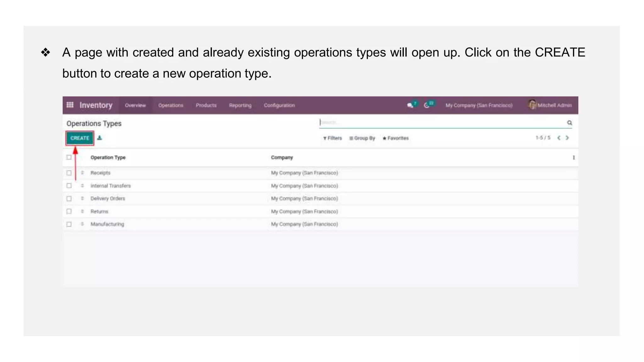
Task: Open optional columns kebab menu
Action: (574, 157)
